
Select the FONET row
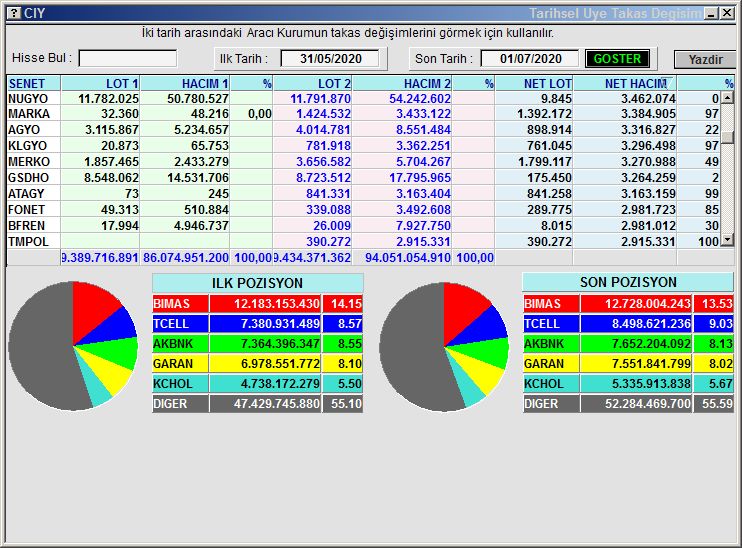(363, 210)
